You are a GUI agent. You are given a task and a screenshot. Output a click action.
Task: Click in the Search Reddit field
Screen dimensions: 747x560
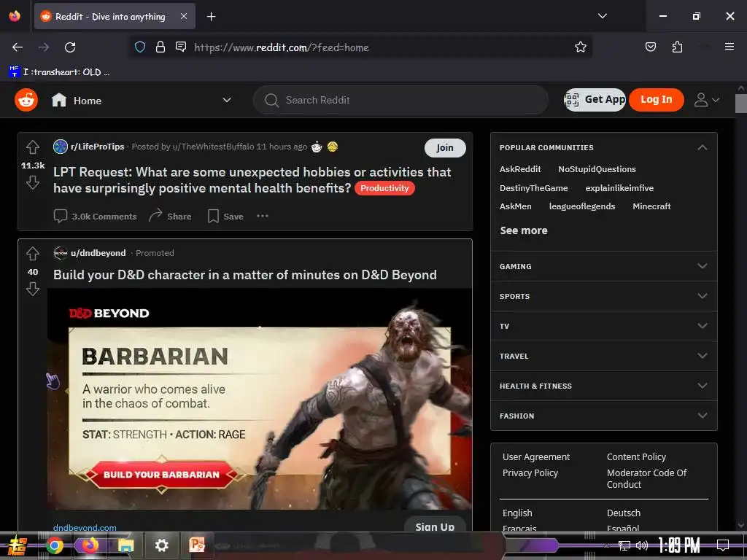tap(400, 100)
